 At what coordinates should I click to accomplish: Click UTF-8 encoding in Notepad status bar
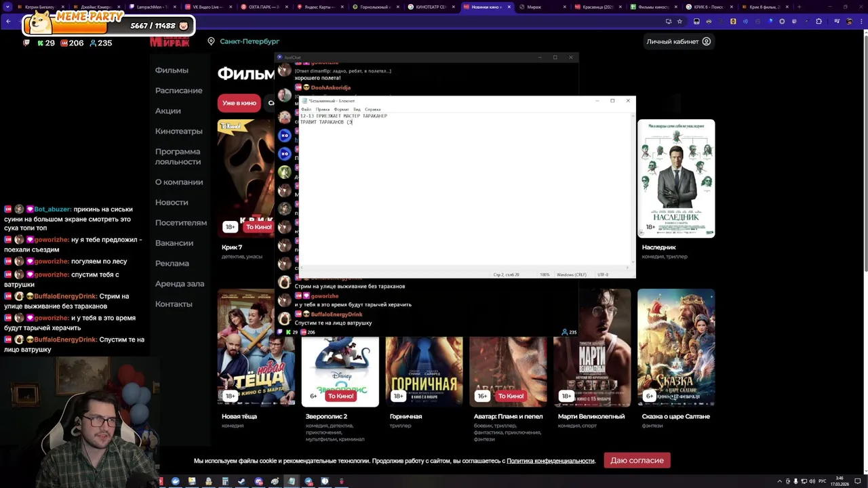[603, 274]
